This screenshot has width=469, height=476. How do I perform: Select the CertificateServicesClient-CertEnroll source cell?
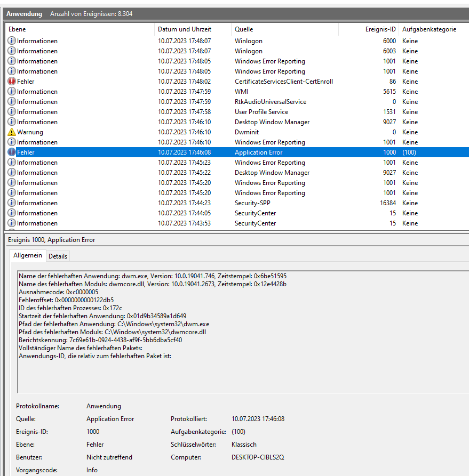[284, 82]
